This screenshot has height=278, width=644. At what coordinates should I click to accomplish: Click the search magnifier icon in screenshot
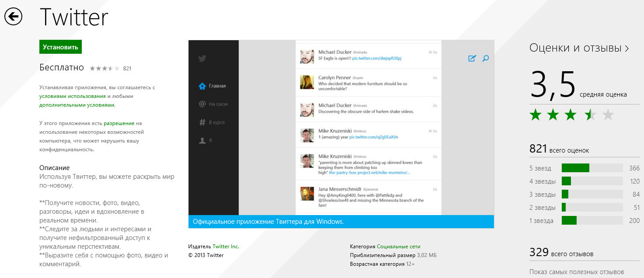pyautogui.click(x=485, y=59)
